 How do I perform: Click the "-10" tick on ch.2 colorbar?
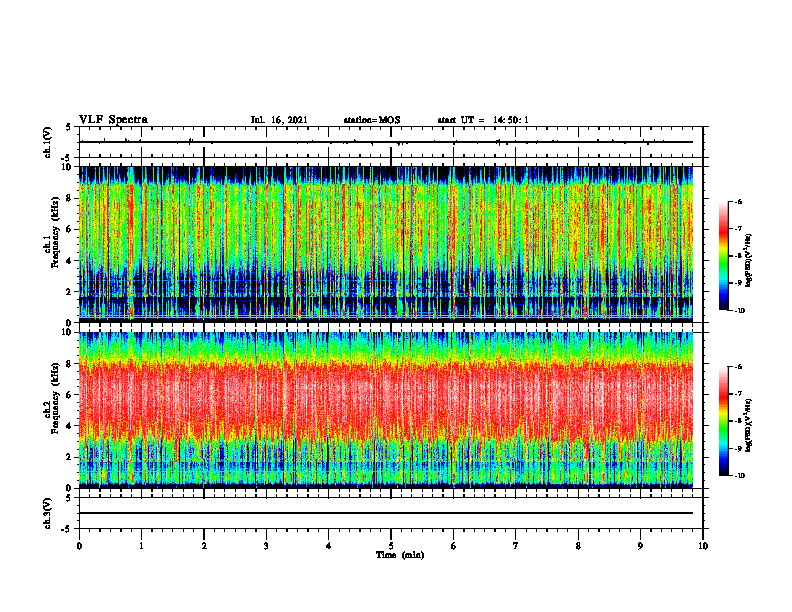coord(739,476)
